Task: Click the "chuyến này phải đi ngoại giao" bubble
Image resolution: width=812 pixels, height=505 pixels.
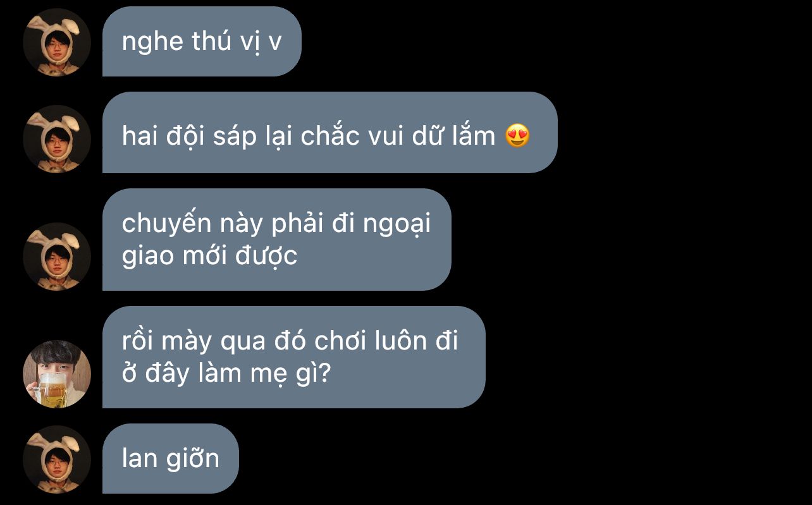Action: coord(277,240)
